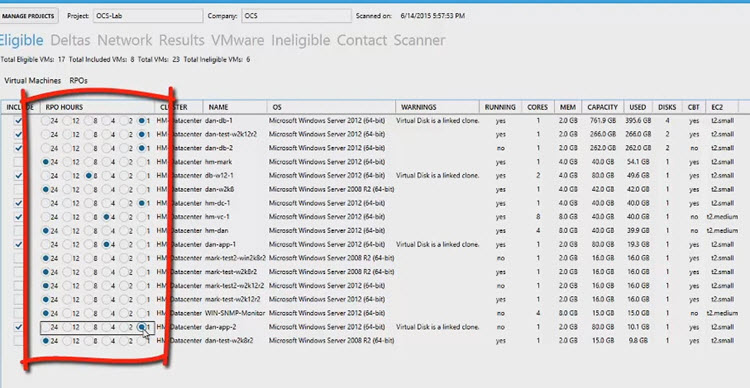Select the 1-hour RPO for dan-test-w2k8r2
The image size is (750, 388).
[x=142, y=341]
